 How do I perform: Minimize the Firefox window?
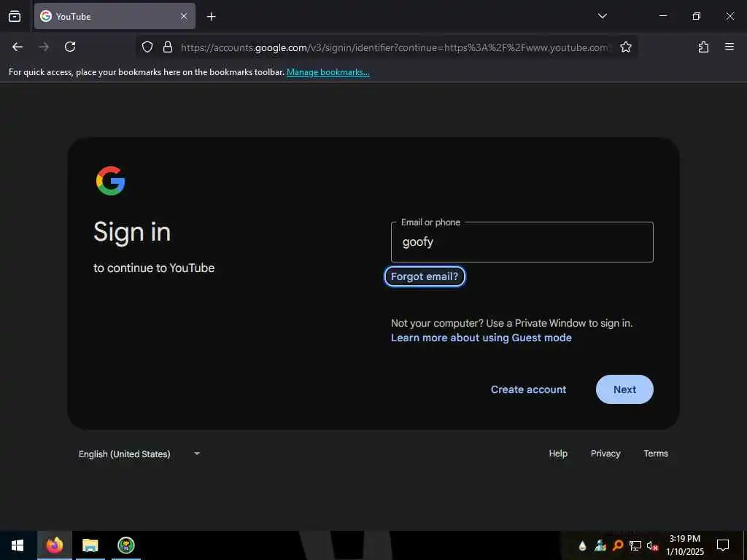coord(662,16)
